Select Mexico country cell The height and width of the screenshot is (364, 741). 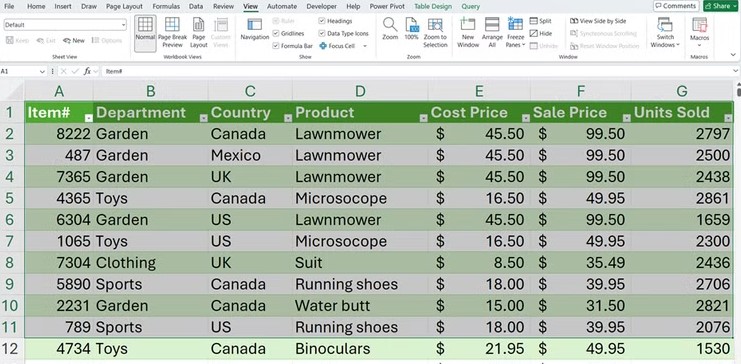(x=250, y=156)
